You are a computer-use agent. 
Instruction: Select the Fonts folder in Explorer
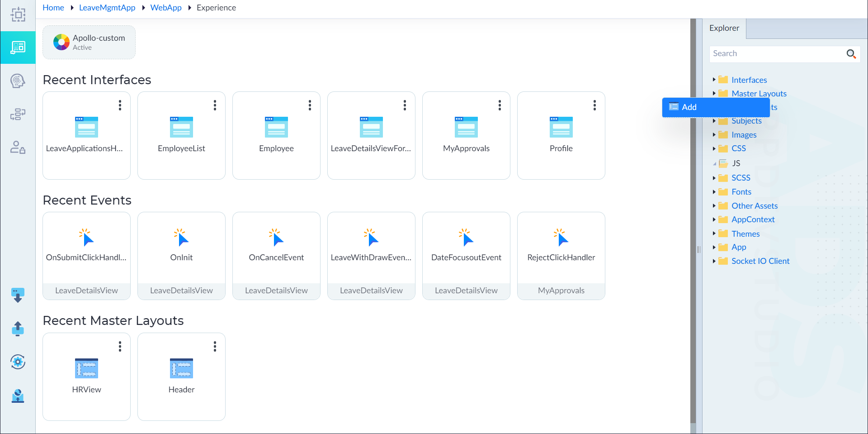pos(741,192)
